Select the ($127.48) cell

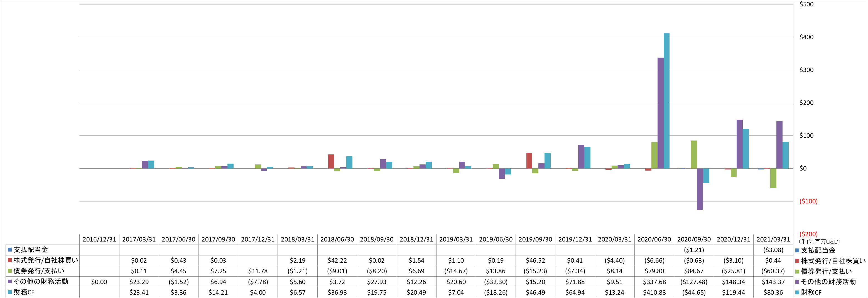pyautogui.click(x=694, y=282)
